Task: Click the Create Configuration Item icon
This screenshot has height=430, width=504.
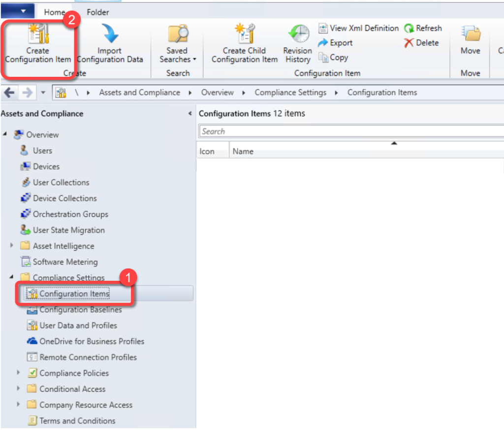Action: pos(37,34)
